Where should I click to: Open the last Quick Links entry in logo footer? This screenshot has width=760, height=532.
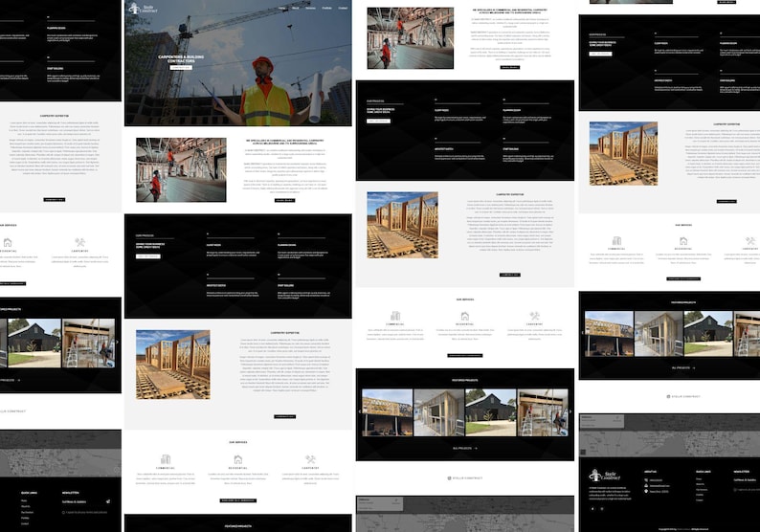(x=700, y=500)
